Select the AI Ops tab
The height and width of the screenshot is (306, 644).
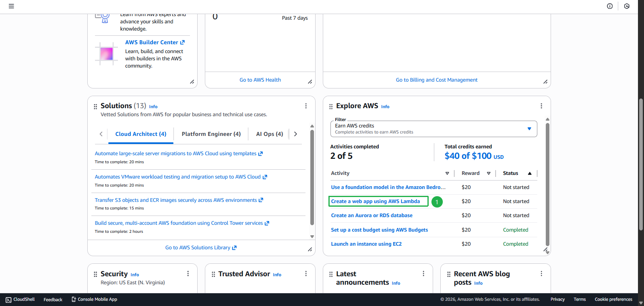tap(269, 134)
